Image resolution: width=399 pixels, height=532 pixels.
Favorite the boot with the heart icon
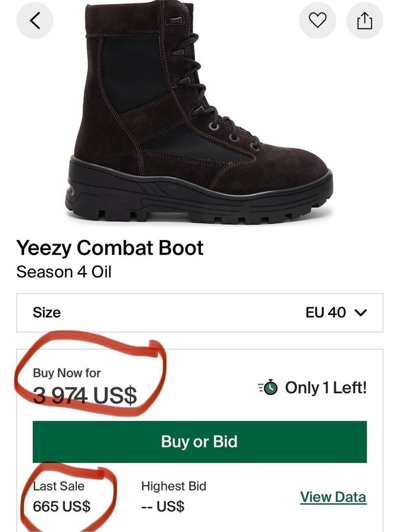[318, 21]
